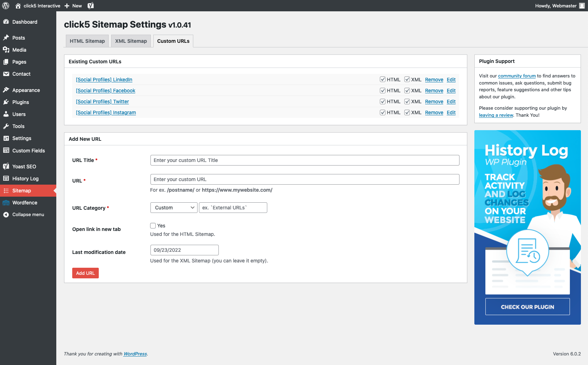
Task: Switch to XML Sitemap tab
Action: click(131, 41)
